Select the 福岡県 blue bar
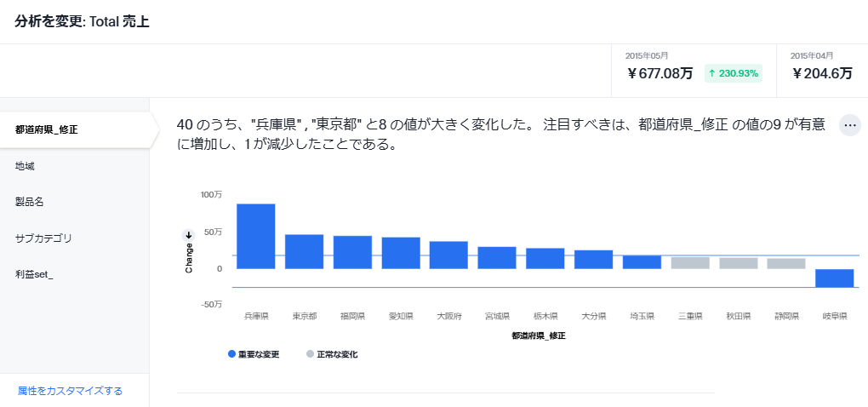This screenshot has width=868, height=407. (352, 252)
